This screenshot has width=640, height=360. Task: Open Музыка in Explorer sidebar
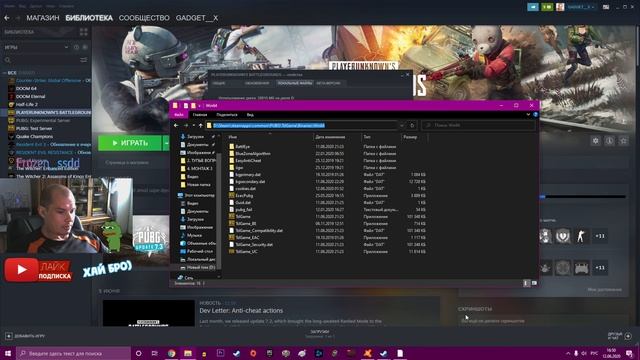pyautogui.click(x=191, y=236)
